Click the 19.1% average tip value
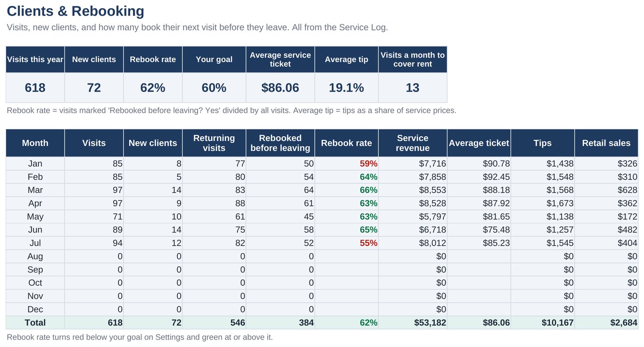The image size is (644, 347). click(346, 87)
